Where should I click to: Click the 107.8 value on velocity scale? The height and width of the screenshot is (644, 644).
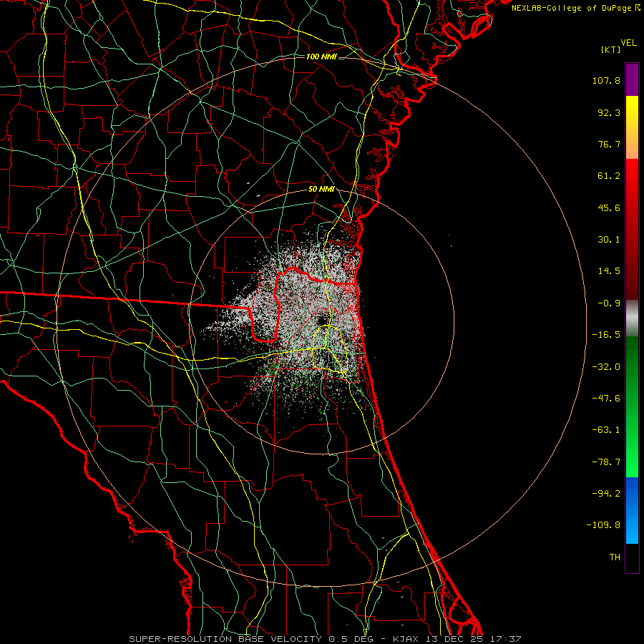606,80
